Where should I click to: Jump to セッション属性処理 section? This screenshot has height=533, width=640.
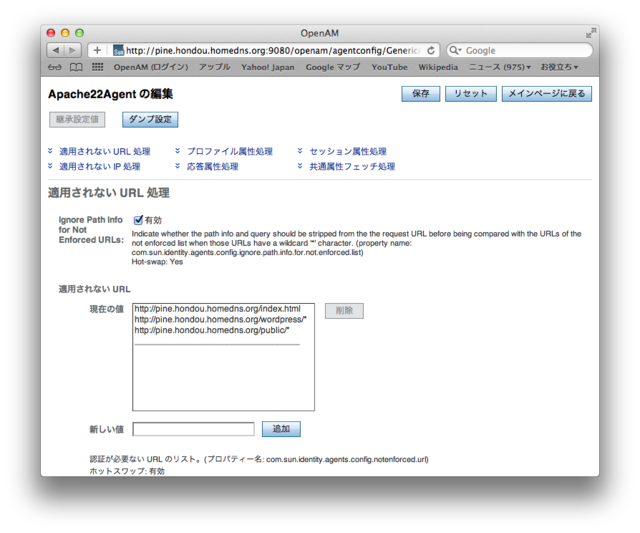click(347, 151)
